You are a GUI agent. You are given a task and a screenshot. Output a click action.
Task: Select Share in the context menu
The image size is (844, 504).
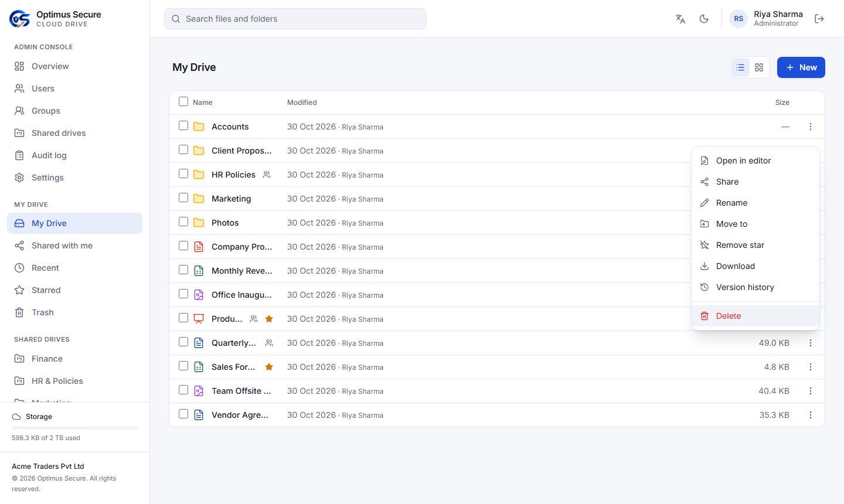click(755, 182)
